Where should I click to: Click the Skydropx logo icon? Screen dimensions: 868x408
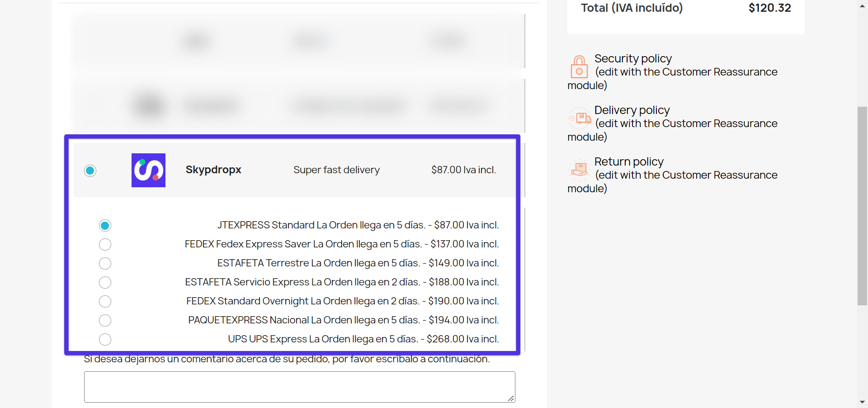(148, 170)
